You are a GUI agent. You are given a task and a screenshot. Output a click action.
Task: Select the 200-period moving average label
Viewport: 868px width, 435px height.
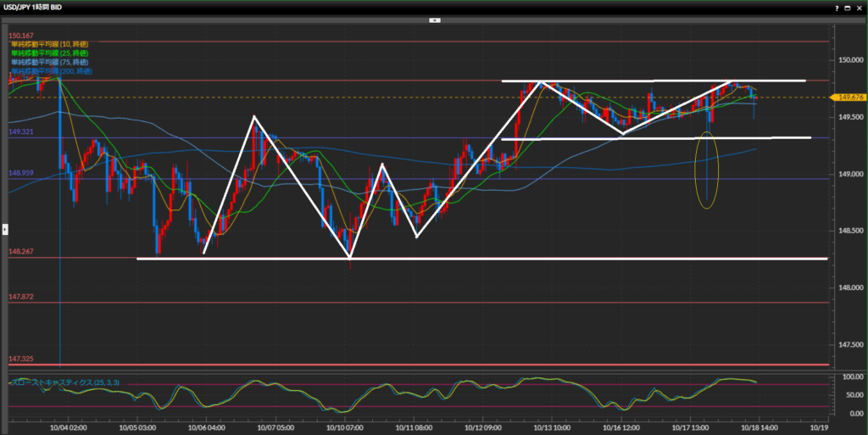47,71
